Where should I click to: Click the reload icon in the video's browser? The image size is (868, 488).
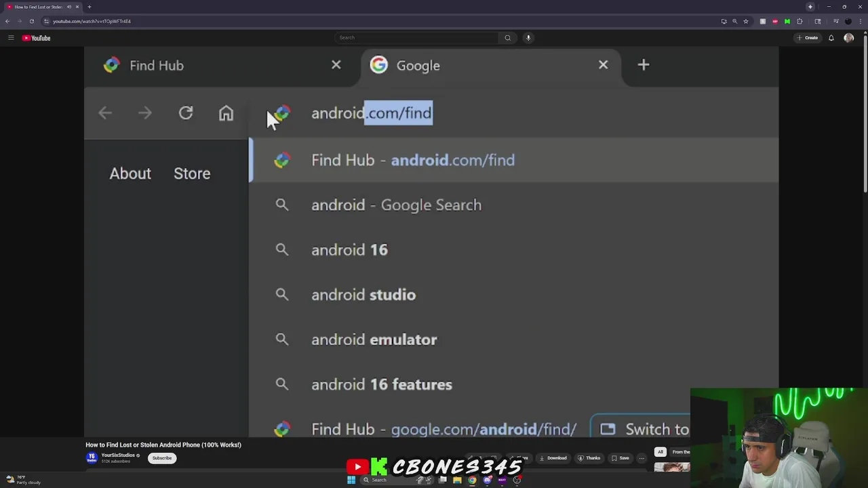click(186, 113)
